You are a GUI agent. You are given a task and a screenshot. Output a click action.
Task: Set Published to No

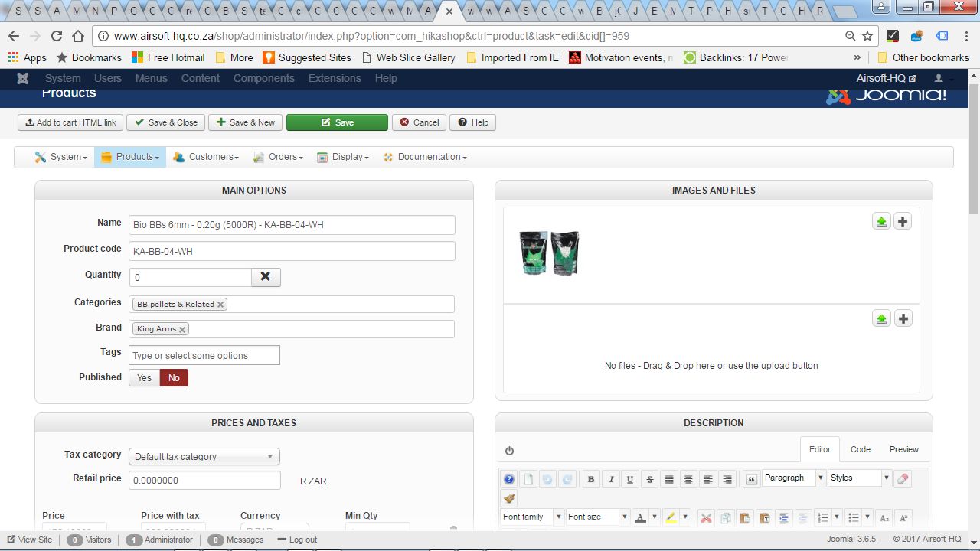[174, 377]
